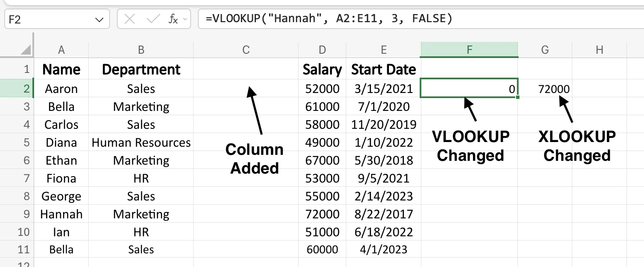Viewport: 644px width, 267px height.
Task: Click salary cell 52000
Action: 322,89
